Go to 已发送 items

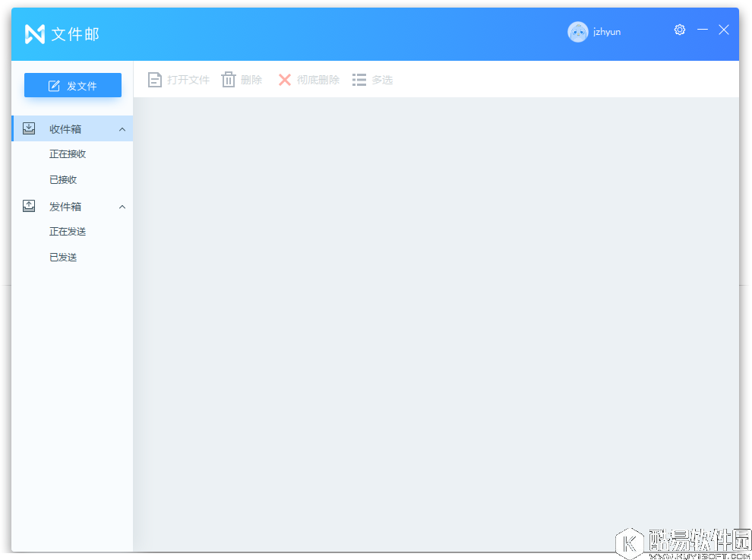click(x=63, y=258)
